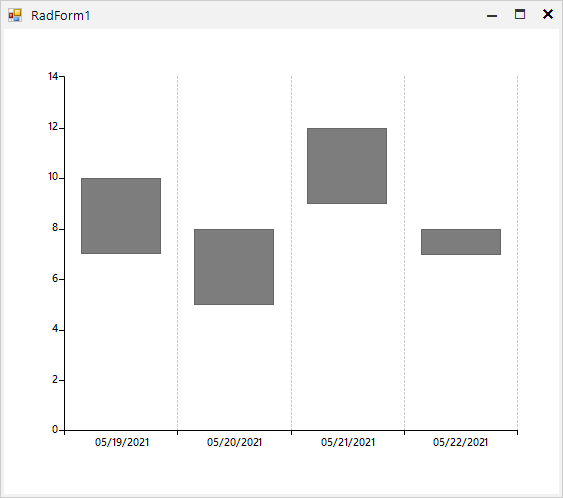Click the 8 value axis label
This screenshot has width=563, height=498.
click(55, 227)
